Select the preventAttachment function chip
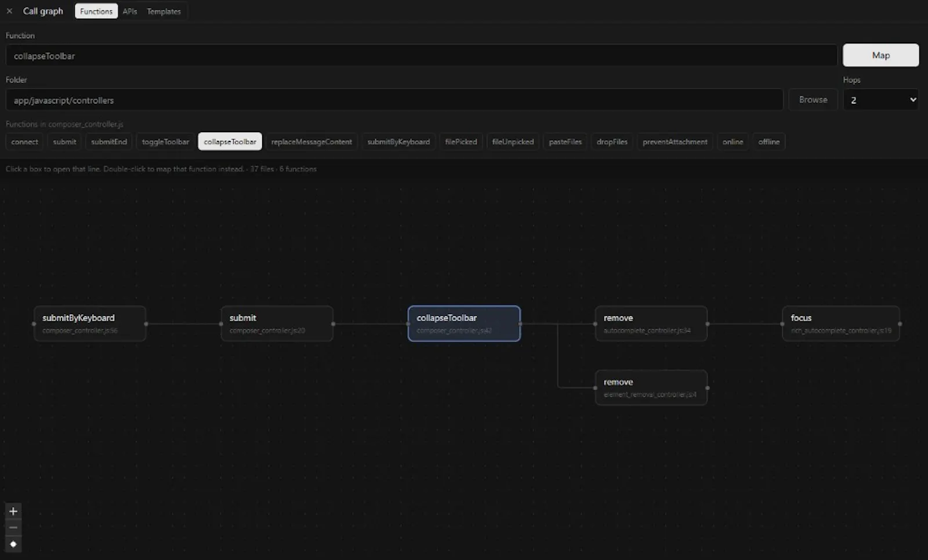Screen dimensions: 928x560 pos(675,141)
